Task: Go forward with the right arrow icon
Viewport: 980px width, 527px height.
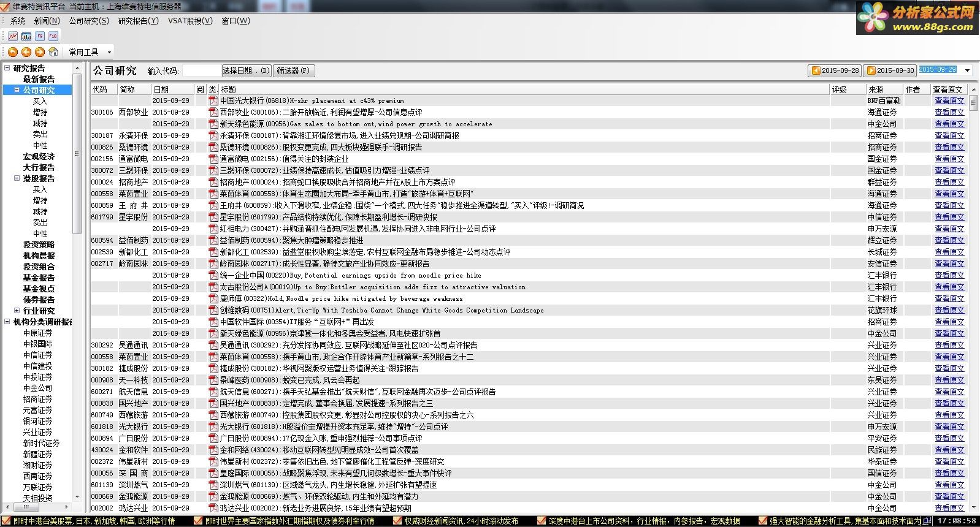Action: pyautogui.click(x=40, y=52)
